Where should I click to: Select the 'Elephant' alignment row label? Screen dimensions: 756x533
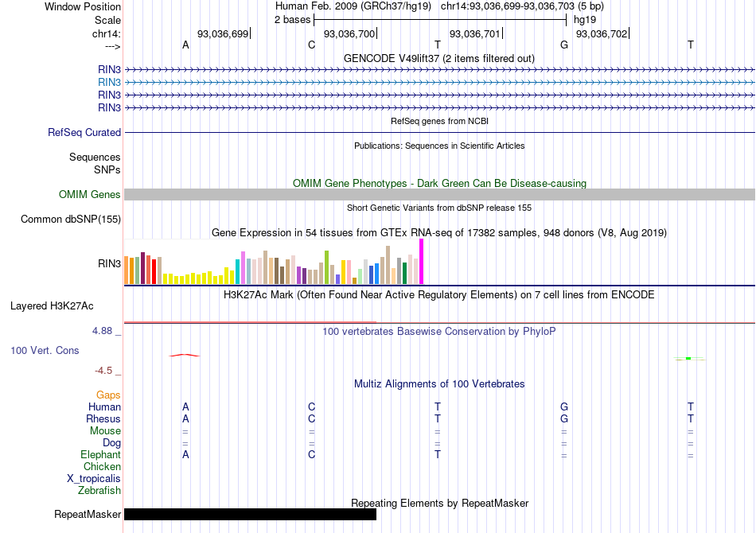point(101,455)
